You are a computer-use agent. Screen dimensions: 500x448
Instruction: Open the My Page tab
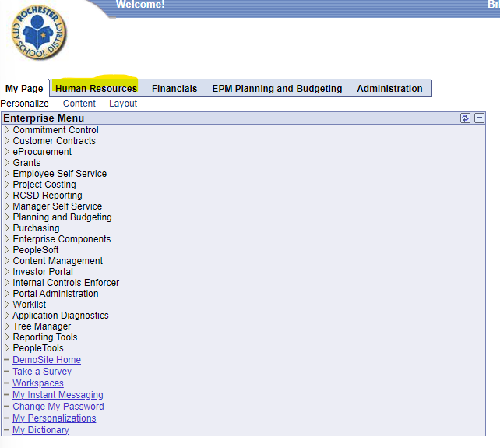pyautogui.click(x=24, y=88)
